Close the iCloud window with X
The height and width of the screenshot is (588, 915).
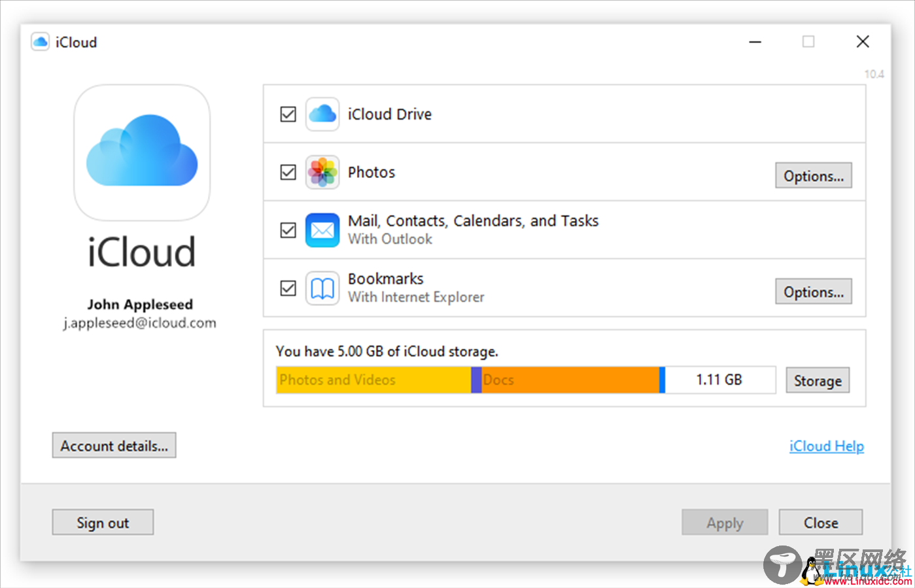click(x=863, y=42)
